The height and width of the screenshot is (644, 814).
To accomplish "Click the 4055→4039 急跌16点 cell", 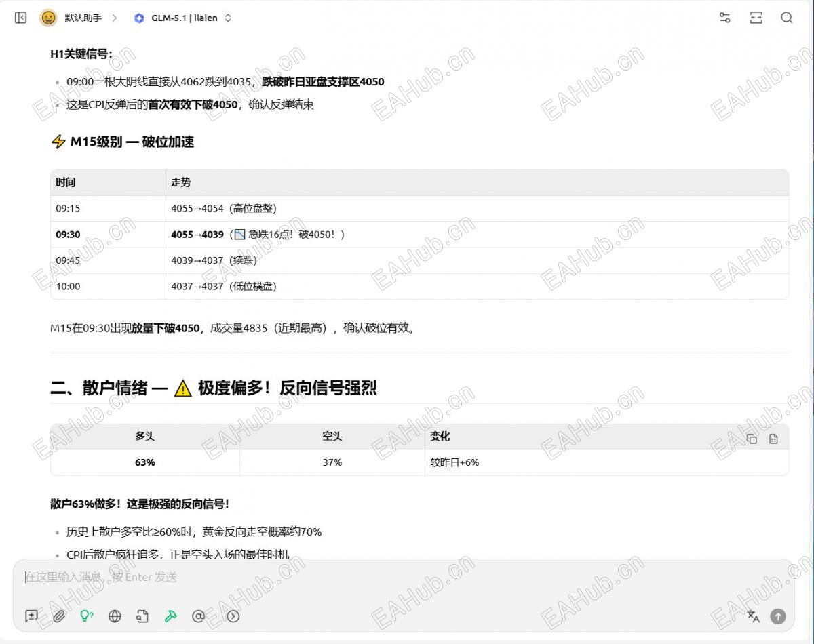I will coord(477,235).
